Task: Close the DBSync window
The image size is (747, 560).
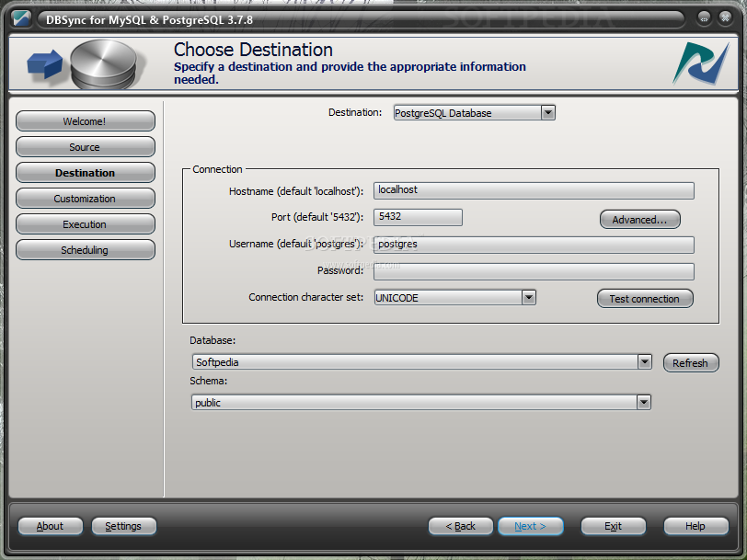Action: pos(725,18)
